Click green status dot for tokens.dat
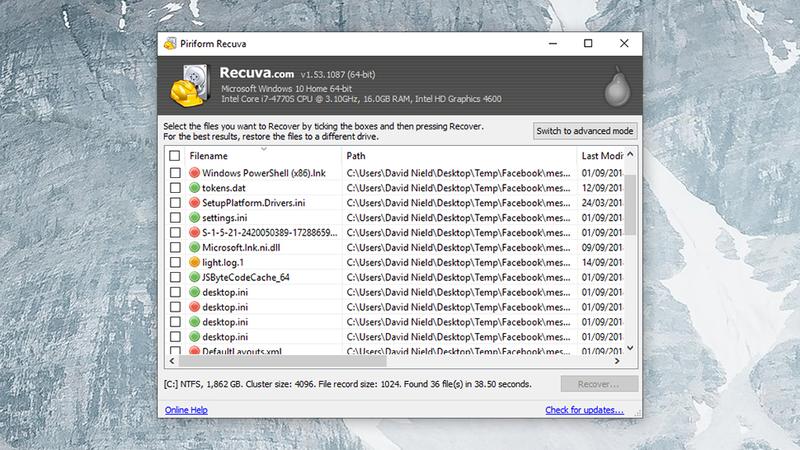Screen dimensions: 800x450 click(x=194, y=188)
